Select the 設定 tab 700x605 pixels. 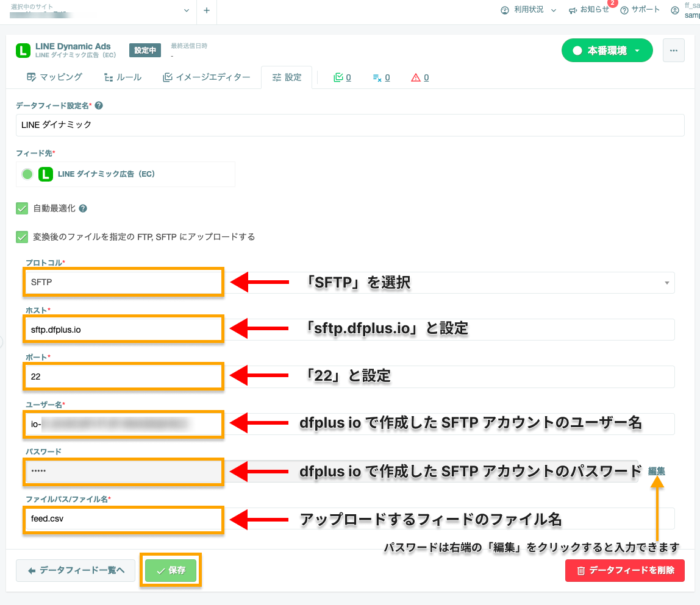click(287, 77)
